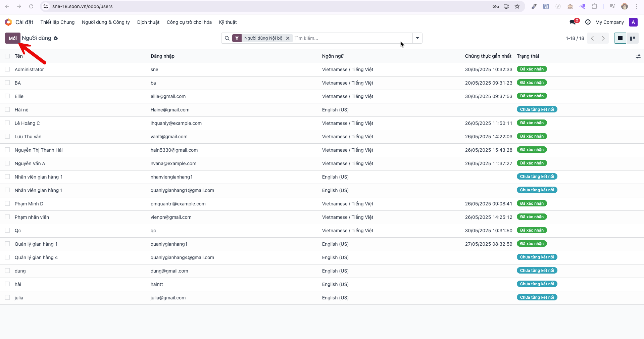
Task: Create a new user with Mới
Action: click(13, 38)
